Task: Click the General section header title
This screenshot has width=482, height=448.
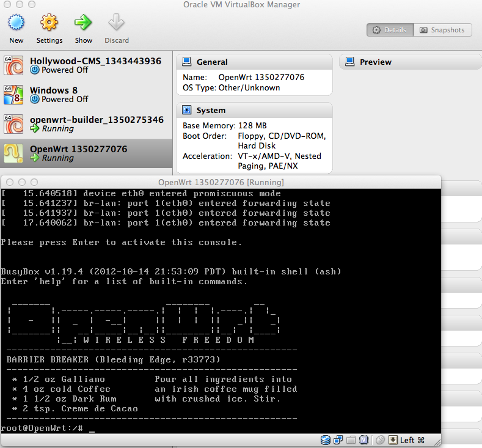Action: click(x=212, y=62)
